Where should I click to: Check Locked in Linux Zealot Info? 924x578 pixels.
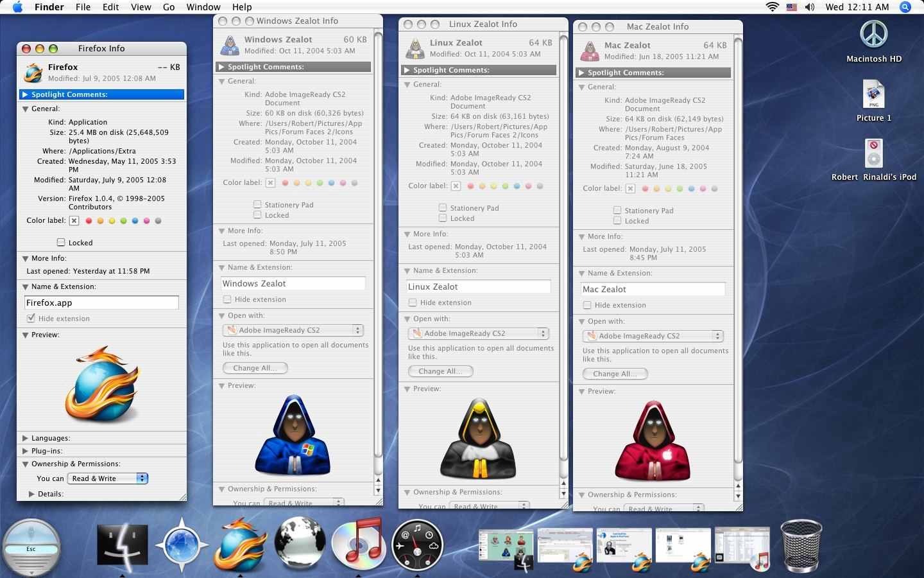pos(443,218)
